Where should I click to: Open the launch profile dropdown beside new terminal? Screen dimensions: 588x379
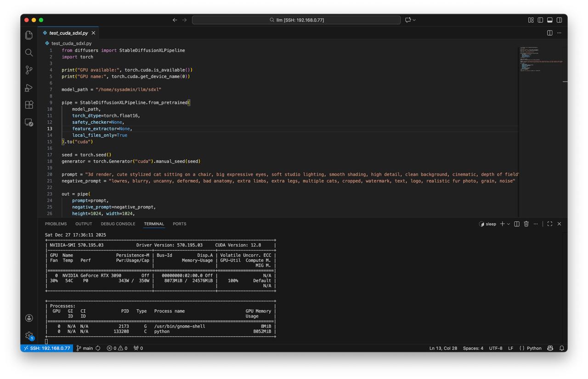509,224
